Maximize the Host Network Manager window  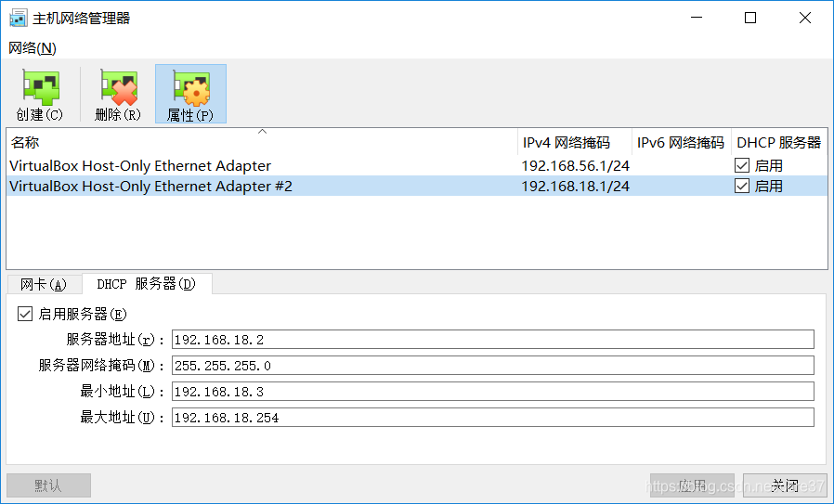(750, 18)
